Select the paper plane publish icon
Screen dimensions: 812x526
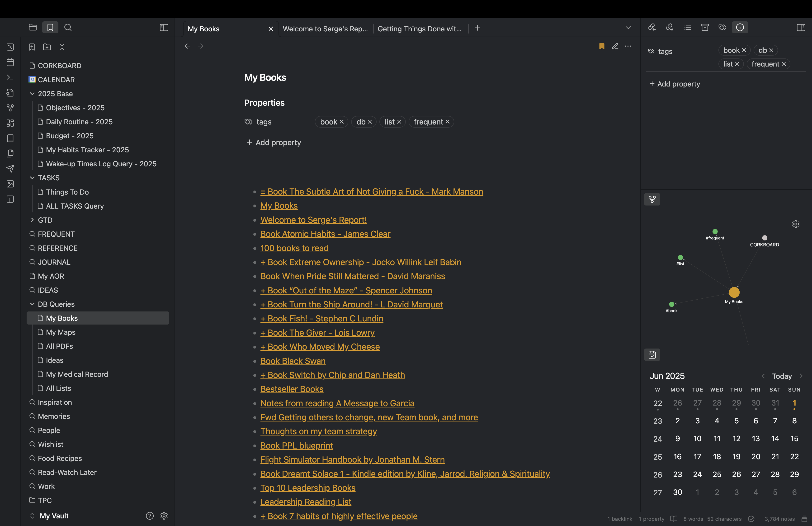click(10, 169)
